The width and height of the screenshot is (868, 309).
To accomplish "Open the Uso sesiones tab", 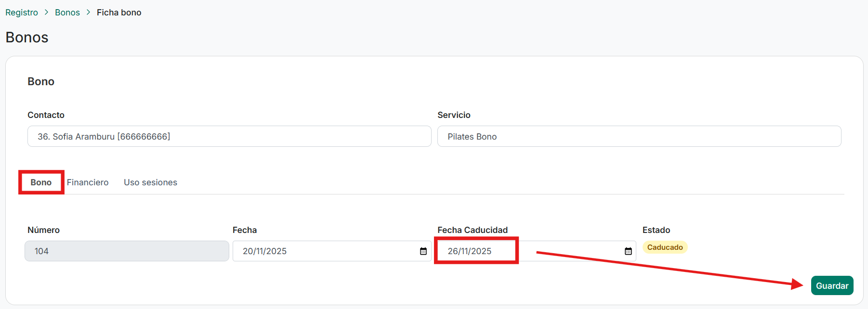I will point(150,182).
